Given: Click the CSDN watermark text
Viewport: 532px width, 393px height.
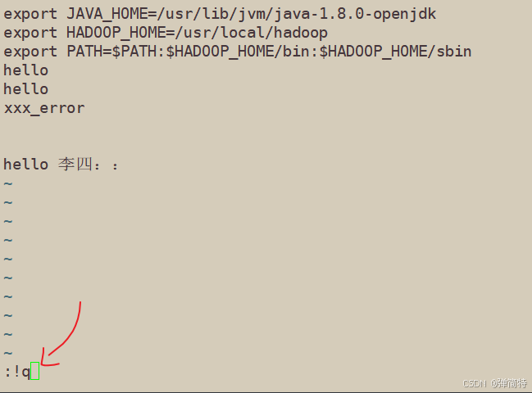Looking at the screenshot, I should 494,383.
